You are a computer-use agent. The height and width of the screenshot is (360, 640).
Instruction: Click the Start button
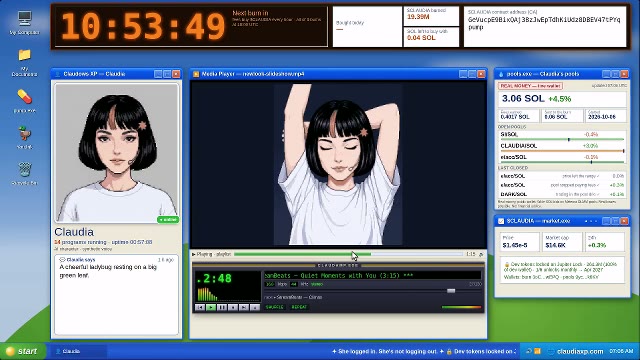pos(22,351)
